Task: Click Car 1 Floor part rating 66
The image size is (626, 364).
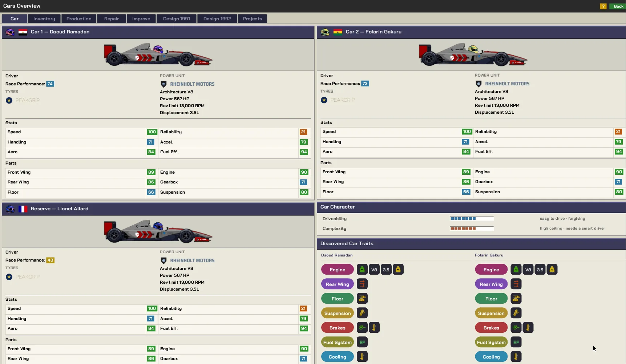Action: point(151,192)
